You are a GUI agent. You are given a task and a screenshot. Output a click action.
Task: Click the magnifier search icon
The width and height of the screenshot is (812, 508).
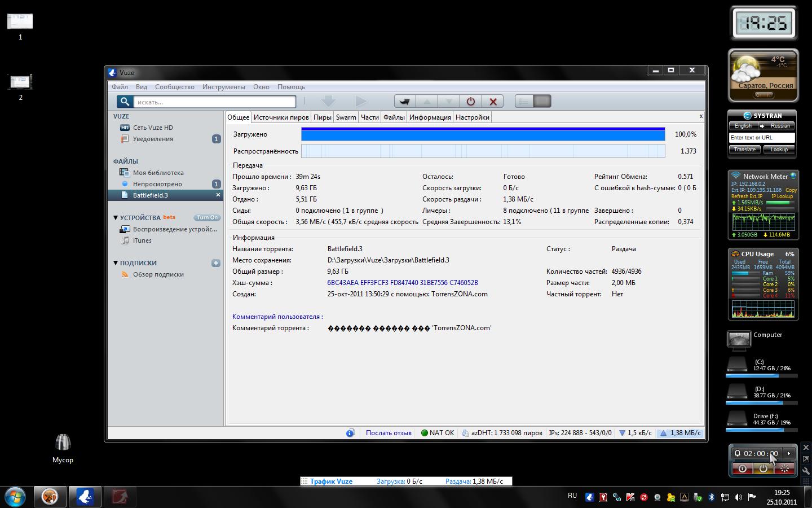125,102
